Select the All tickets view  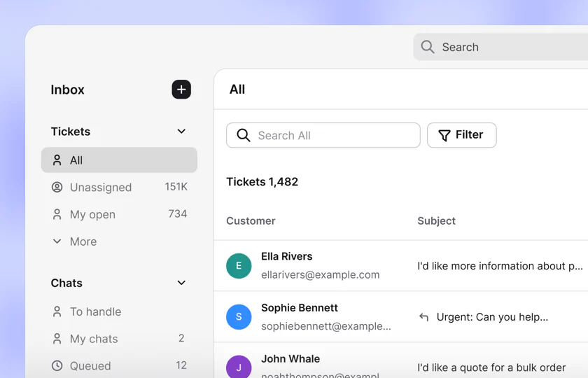119,160
